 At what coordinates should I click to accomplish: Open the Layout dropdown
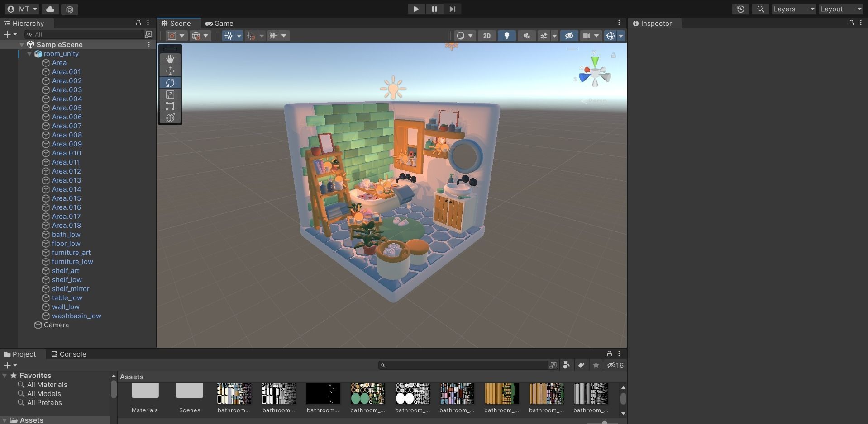[841, 9]
